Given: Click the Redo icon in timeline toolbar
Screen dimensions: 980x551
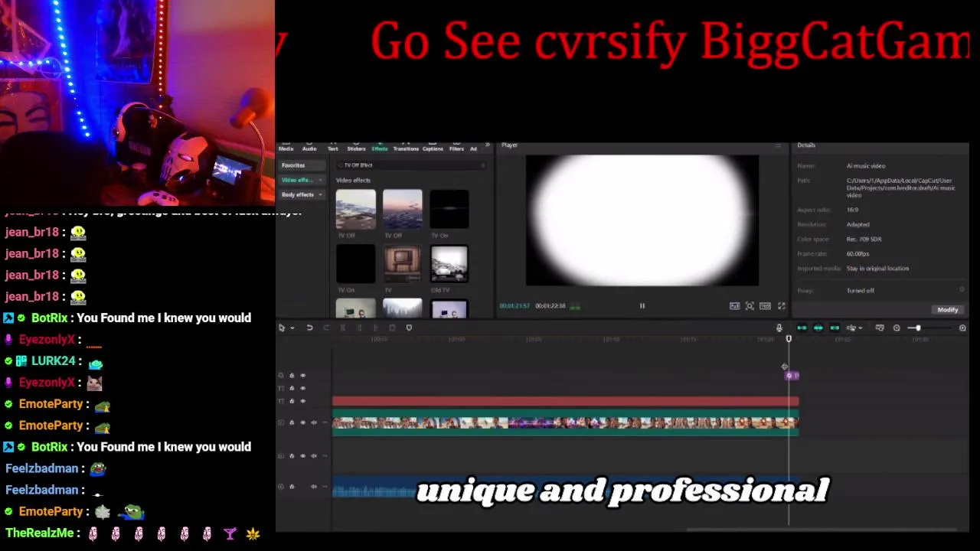Looking at the screenshot, I should point(326,328).
